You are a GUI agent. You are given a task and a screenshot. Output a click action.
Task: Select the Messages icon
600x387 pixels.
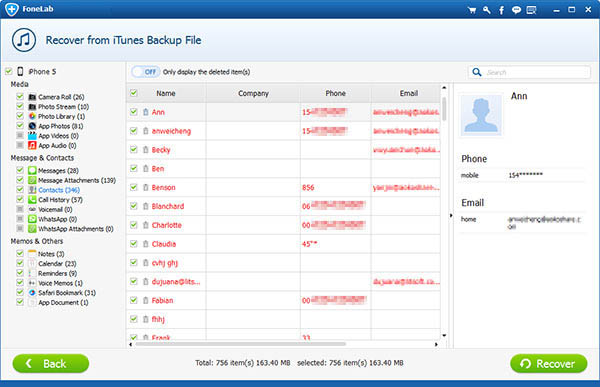(x=32, y=170)
